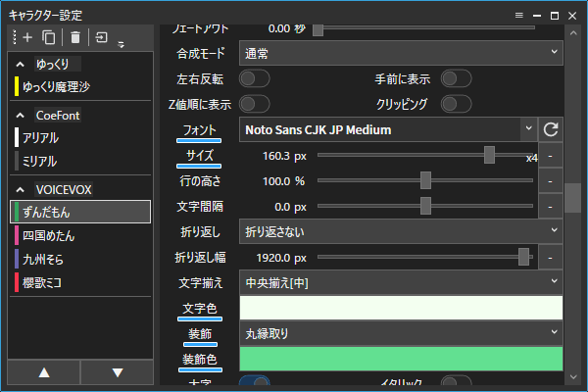Click the 折り返し幅 slider handle
588x392 pixels.
524,257
